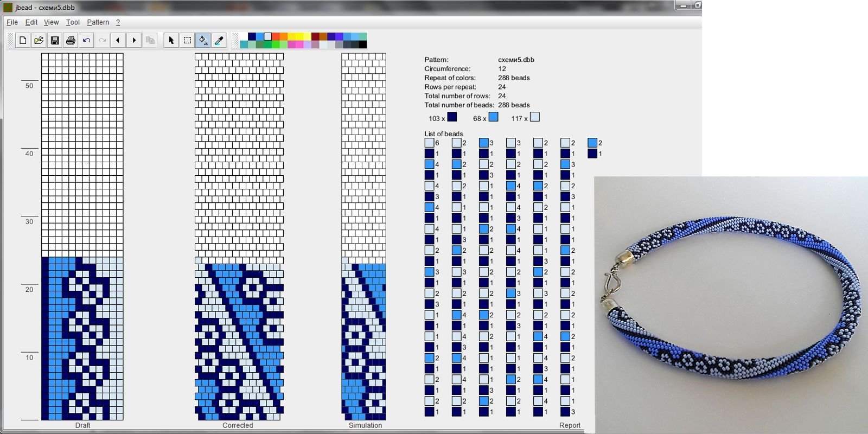
Task: Choose the rectangular selection tool
Action: pos(187,40)
